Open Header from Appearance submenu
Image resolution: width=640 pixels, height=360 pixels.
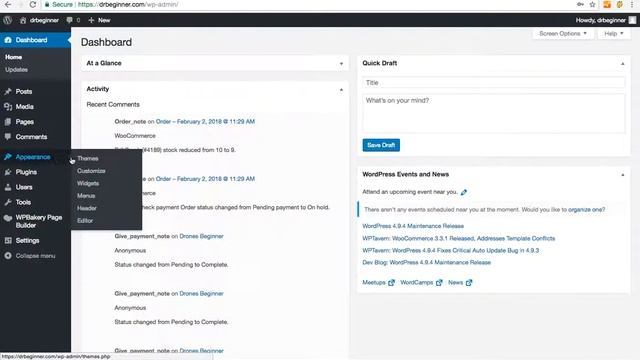[87, 208]
